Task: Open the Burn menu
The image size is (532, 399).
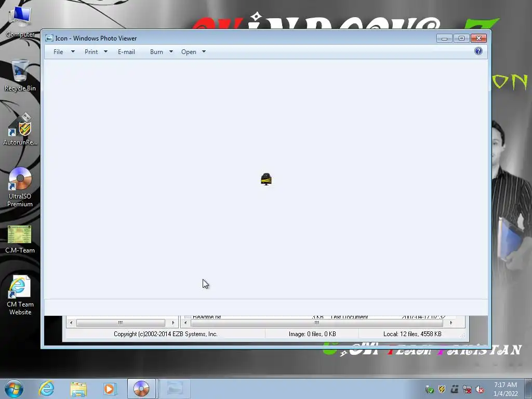Action: [x=156, y=52]
